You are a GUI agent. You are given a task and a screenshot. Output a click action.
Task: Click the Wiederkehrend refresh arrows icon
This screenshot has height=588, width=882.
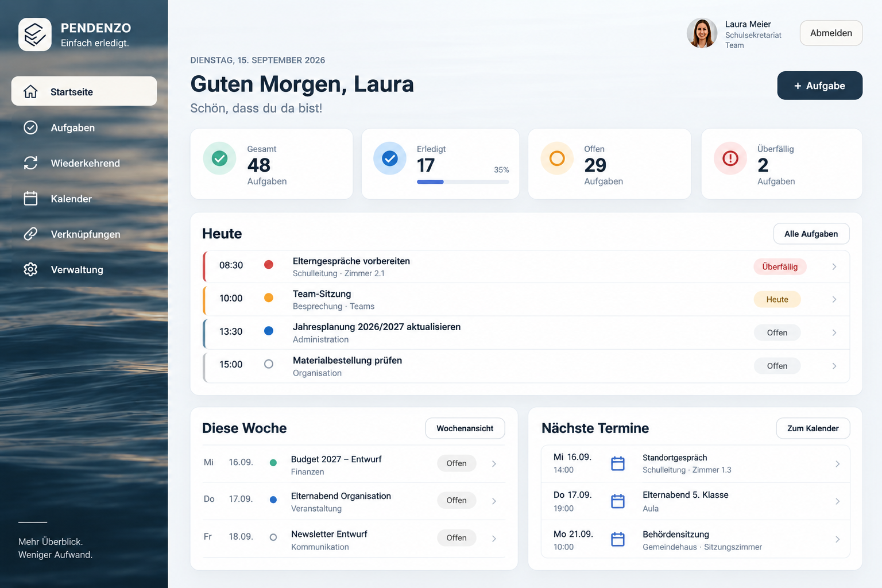[x=30, y=163]
